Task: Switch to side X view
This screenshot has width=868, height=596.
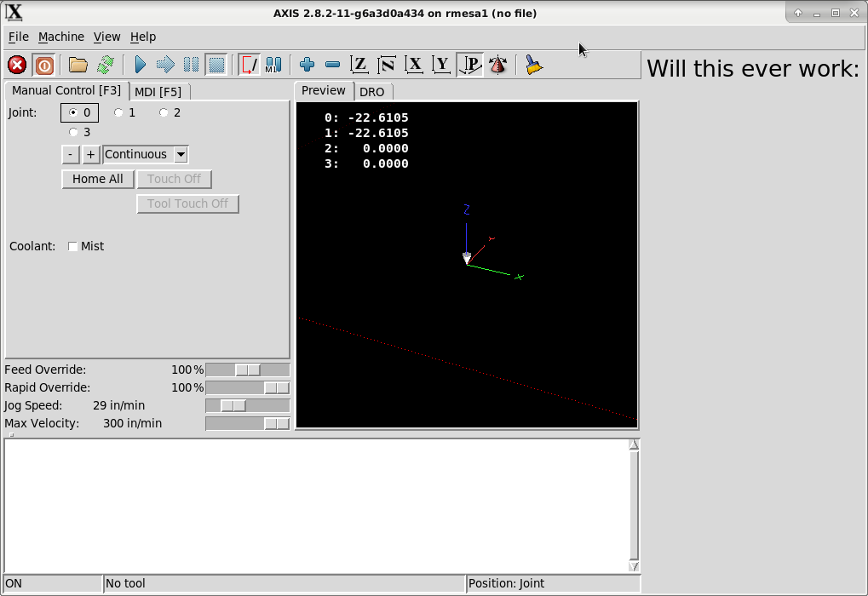Action: click(414, 66)
